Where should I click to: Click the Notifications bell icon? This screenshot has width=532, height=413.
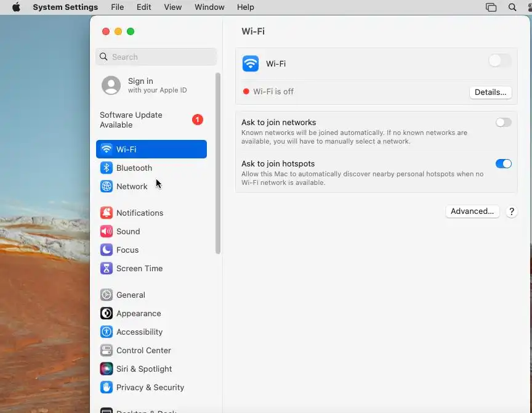[107, 213]
